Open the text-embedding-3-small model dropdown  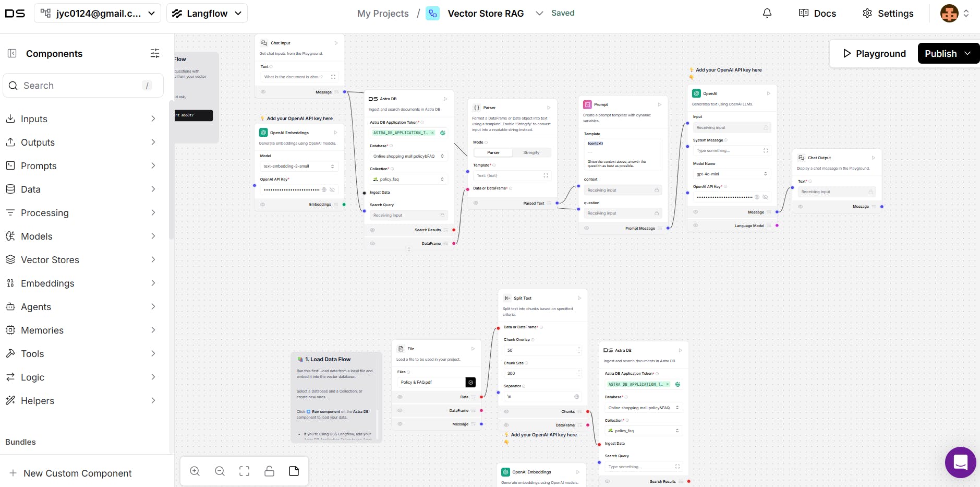click(x=299, y=166)
